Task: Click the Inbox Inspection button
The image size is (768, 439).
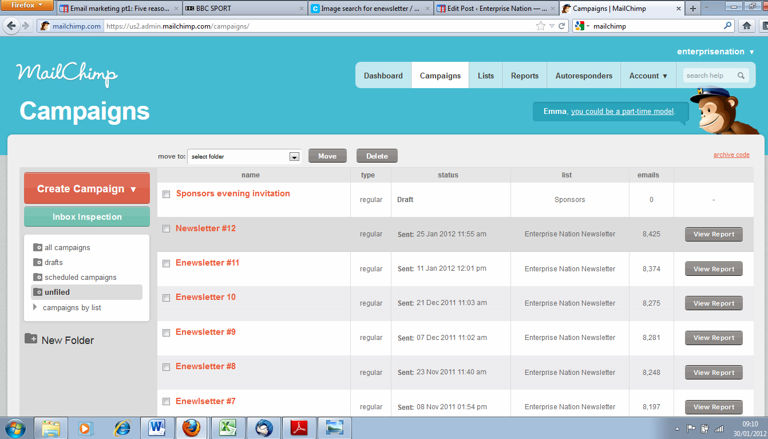Action: [x=87, y=217]
